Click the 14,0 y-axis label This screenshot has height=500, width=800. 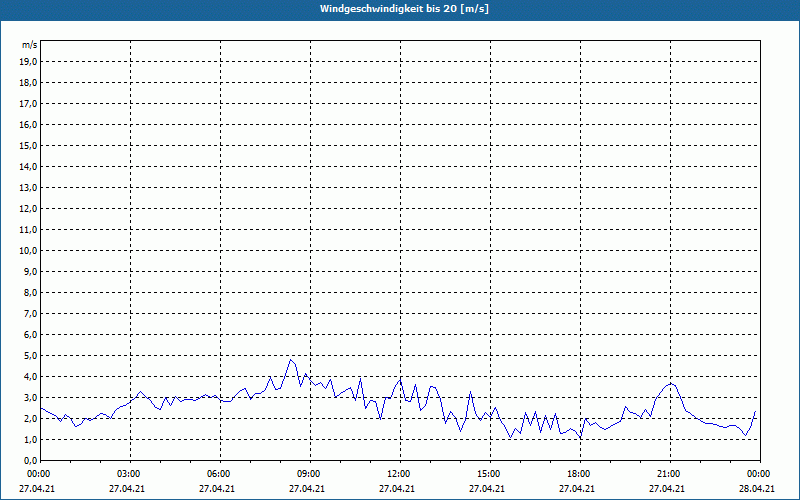(29, 166)
